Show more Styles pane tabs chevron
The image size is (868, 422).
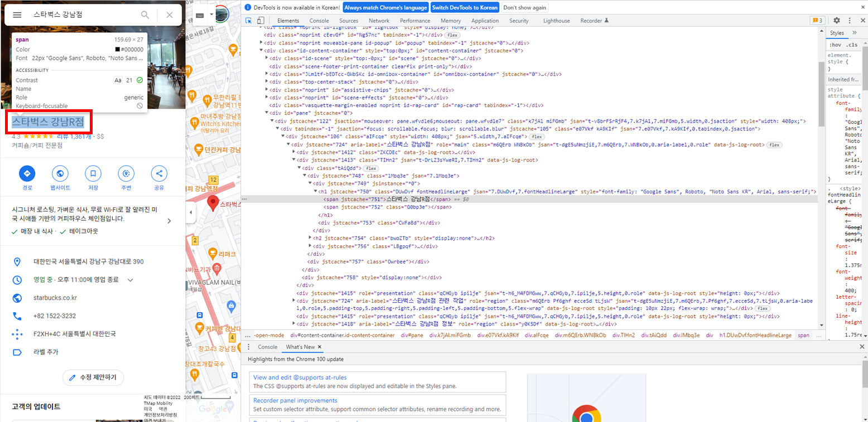click(x=855, y=33)
